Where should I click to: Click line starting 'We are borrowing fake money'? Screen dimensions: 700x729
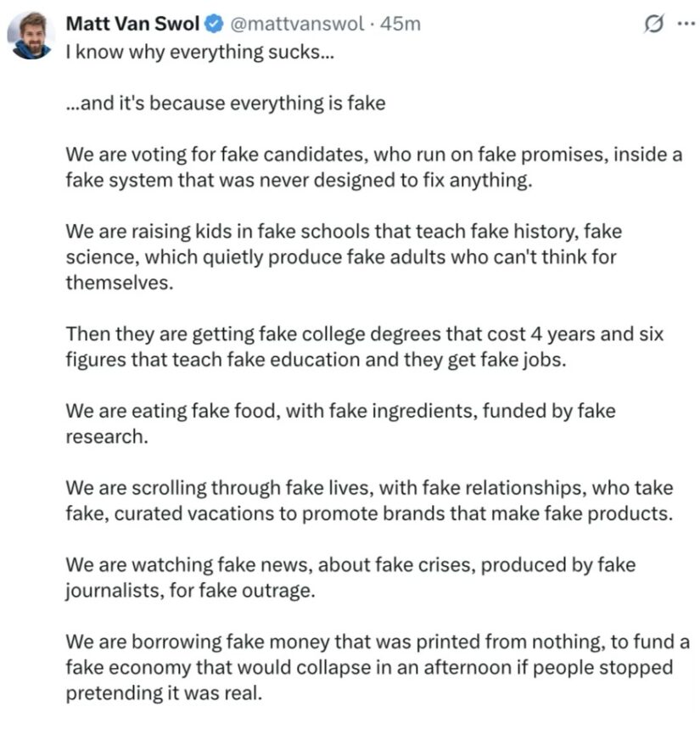click(x=378, y=642)
